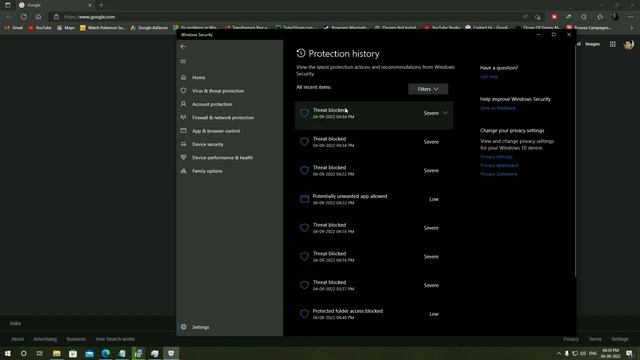Image resolution: width=640 pixels, height=360 pixels.
Task: Click the Google account profile avatar
Action: click(629, 44)
